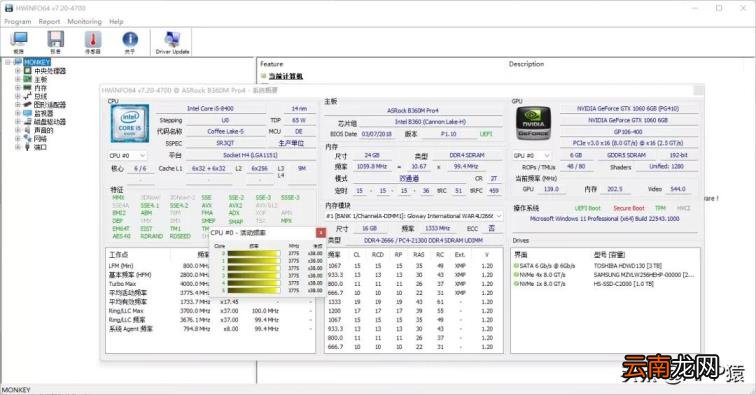Viewport: 756px width, 395px height.
Task: Collapse the MONKEY root tree node
Action: tap(9, 62)
